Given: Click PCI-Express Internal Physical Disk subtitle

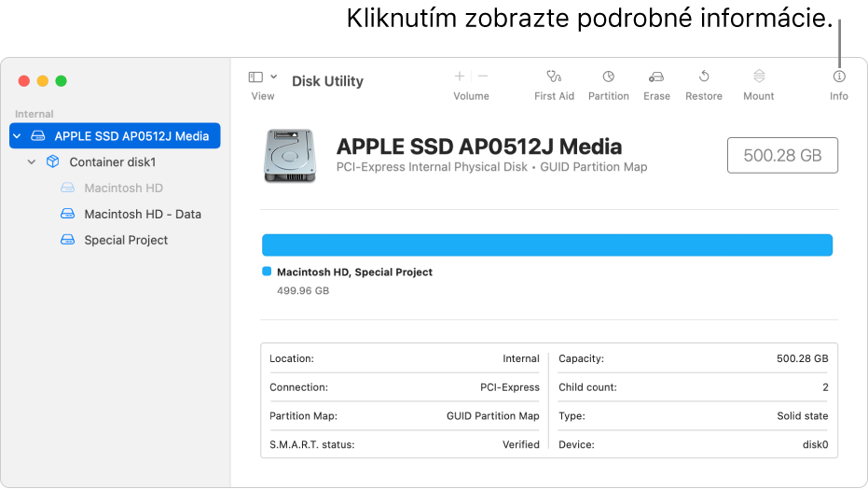Looking at the screenshot, I should (x=432, y=167).
